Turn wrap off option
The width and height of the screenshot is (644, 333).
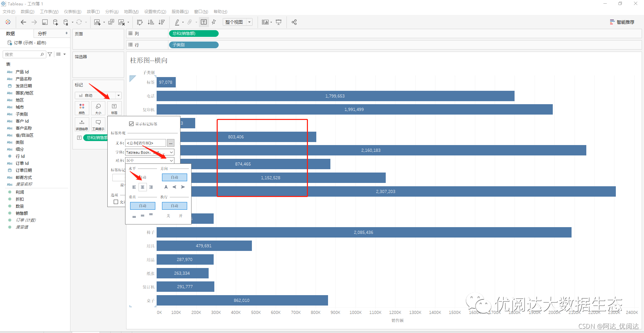pos(168,216)
